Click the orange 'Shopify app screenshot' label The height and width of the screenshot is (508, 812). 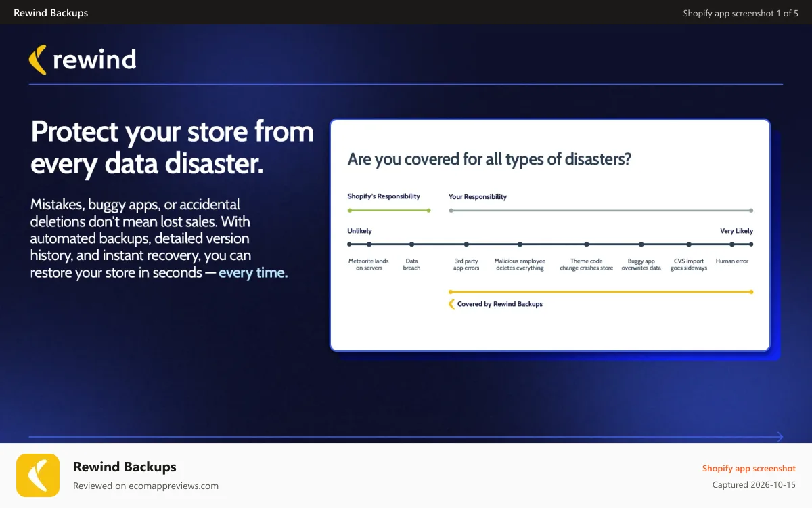(749, 468)
